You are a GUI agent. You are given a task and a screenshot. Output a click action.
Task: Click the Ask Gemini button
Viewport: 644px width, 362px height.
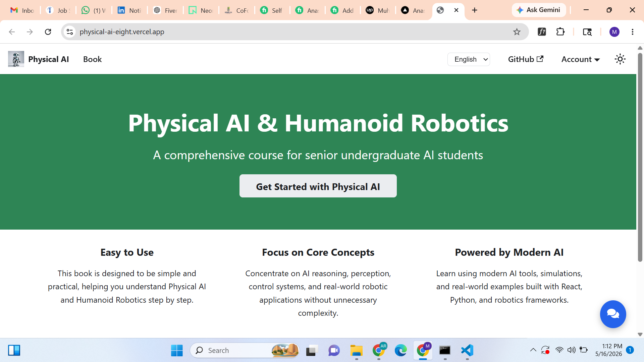coord(539,10)
